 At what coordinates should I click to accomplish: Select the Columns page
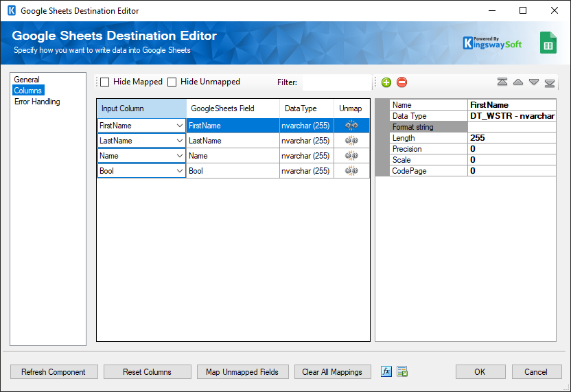pyautogui.click(x=28, y=91)
